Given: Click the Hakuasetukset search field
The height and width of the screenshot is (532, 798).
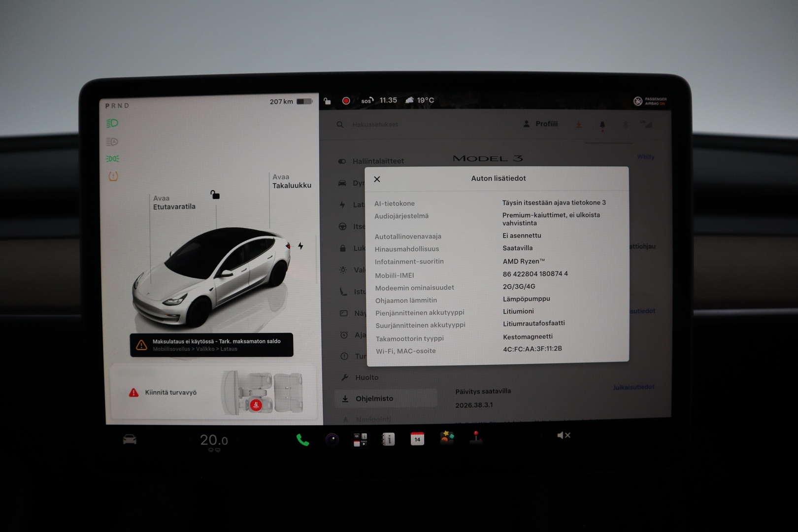Looking at the screenshot, I should 375,125.
